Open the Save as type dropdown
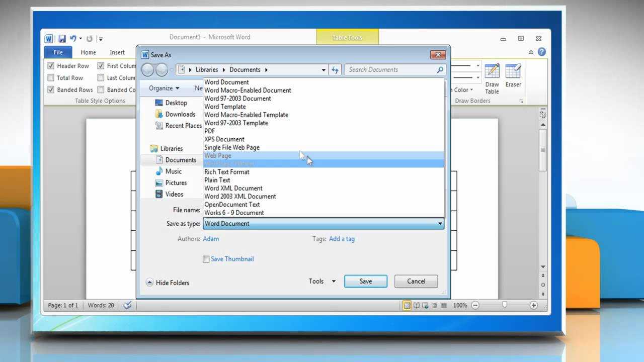 tap(440, 223)
